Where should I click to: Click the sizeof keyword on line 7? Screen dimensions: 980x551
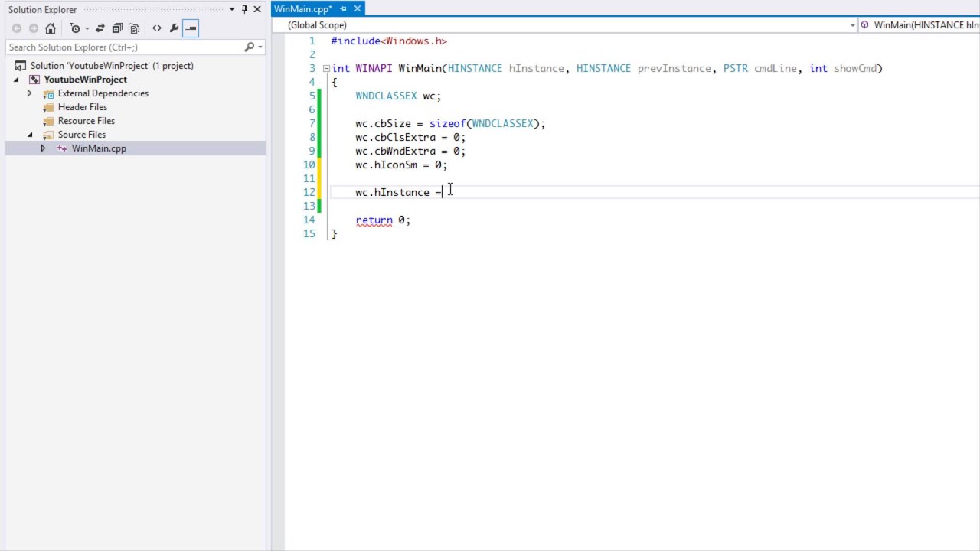[x=447, y=124]
